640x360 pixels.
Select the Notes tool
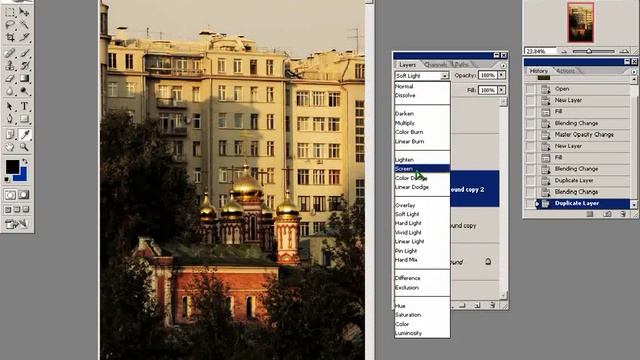pyautogui.click(x=10, y=134)
